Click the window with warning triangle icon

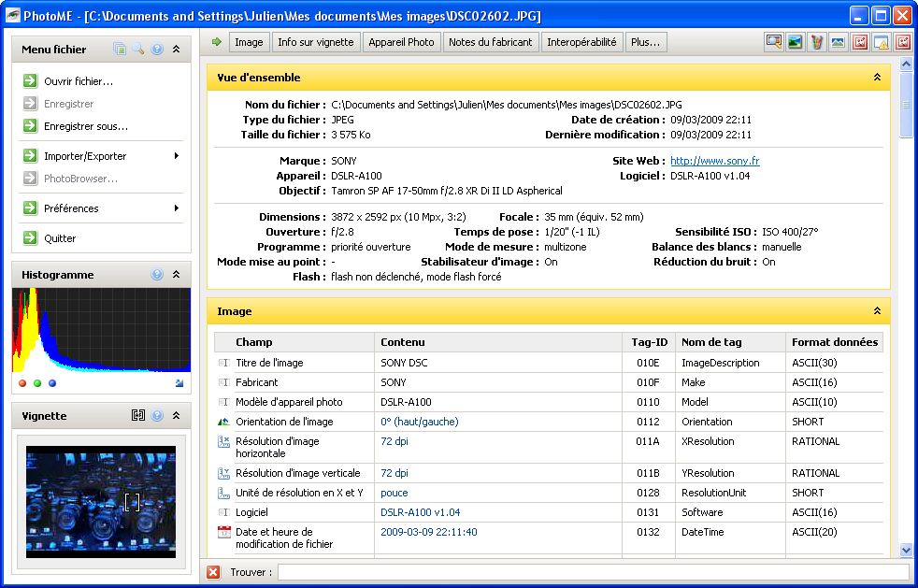882,42
